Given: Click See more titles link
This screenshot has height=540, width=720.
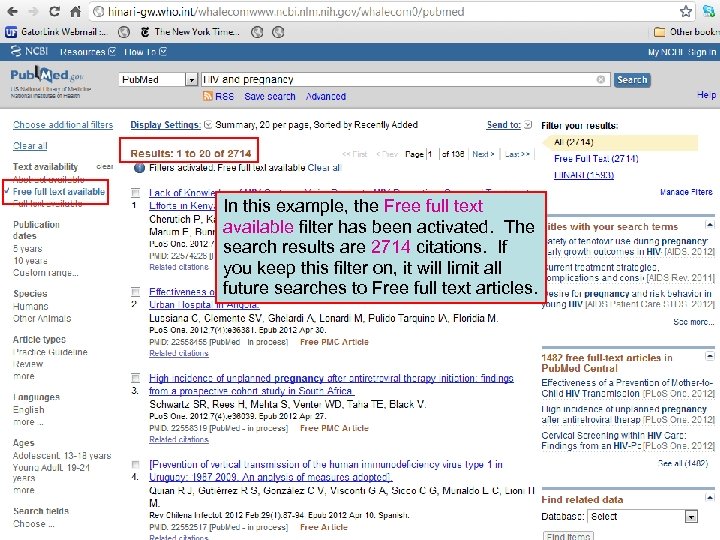Looking at the screenshot, I should [693, 322].
